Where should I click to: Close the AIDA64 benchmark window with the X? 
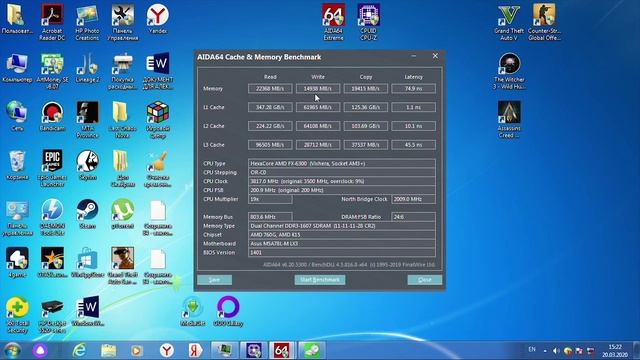(435, 56)
